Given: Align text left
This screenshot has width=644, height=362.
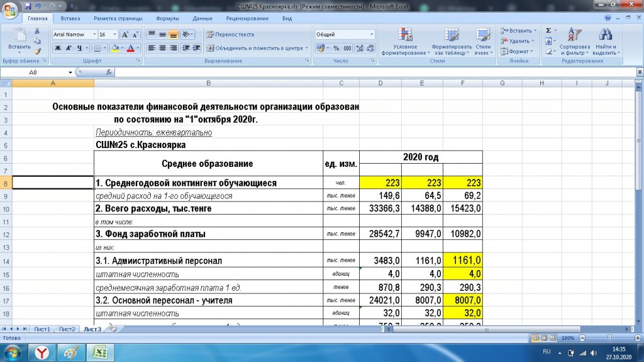Looking at the screenshot, I should [152, 48].
